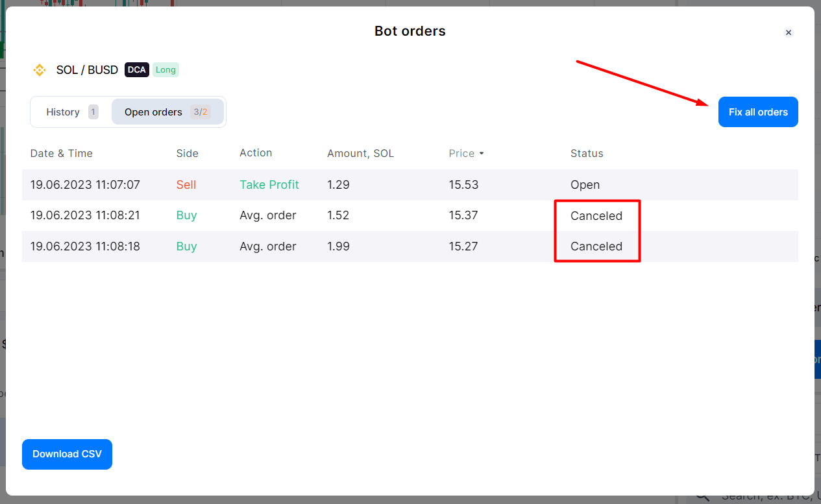Screen dimensions: 821x504
Task: Click Canceled status of 15.27 order
Action: tap(596, 246)
